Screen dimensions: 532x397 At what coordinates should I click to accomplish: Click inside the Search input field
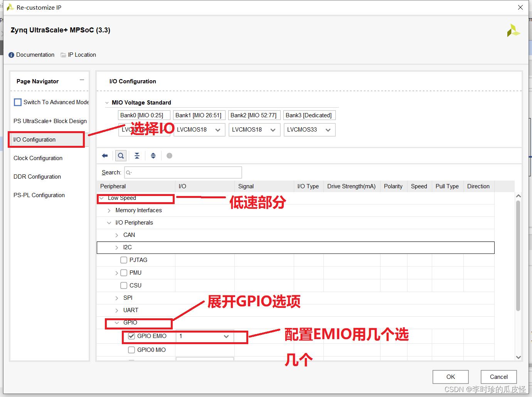(x=183, y=172)
